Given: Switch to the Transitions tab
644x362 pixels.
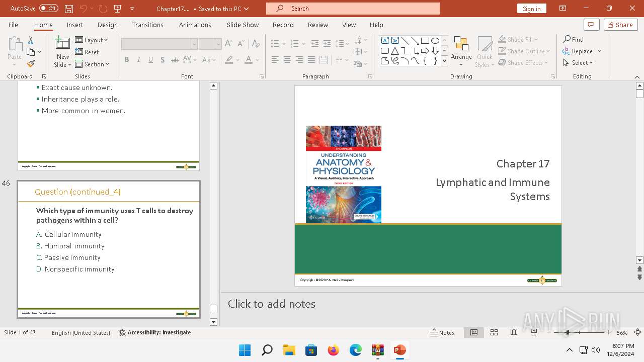Looking at the screenshot, I should pos(148,25).
